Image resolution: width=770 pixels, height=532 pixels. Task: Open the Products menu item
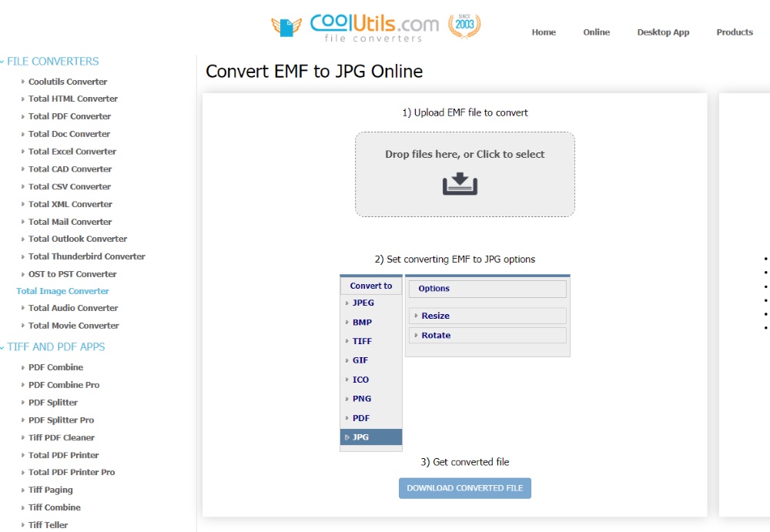pos(734,32)
